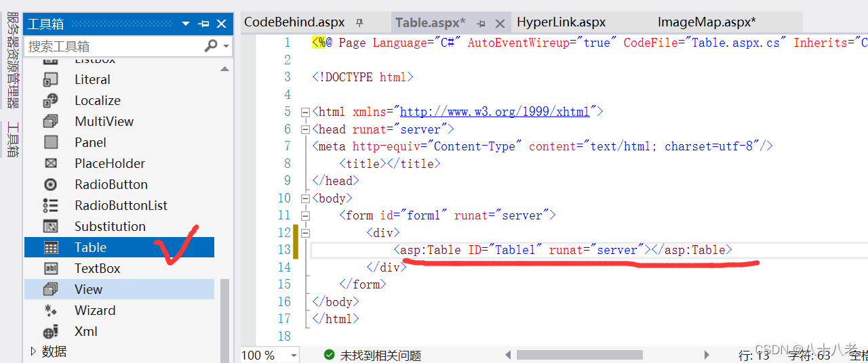Pick the Panel control icon
868x363 pixels.
[x=50, y=143]
